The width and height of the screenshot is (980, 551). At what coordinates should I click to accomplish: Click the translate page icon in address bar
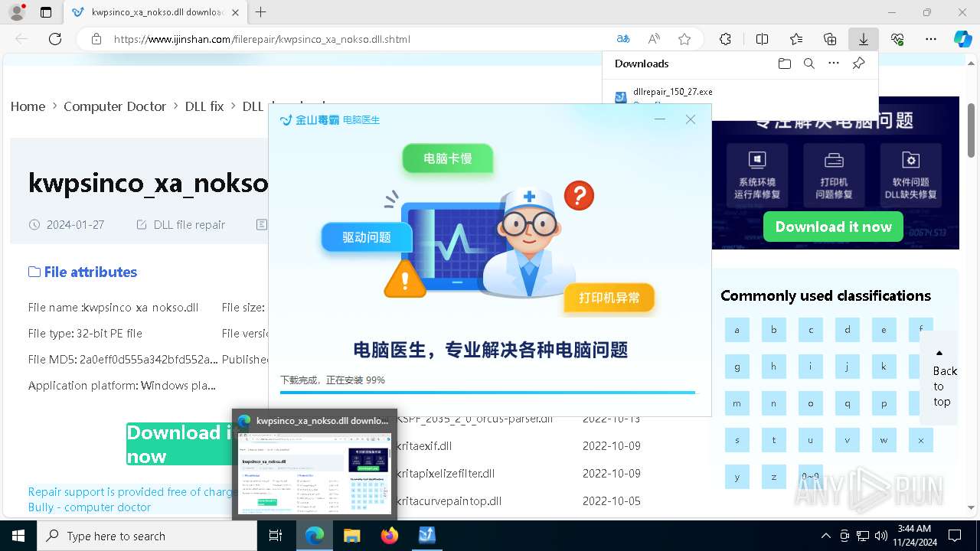pos(623,39)
